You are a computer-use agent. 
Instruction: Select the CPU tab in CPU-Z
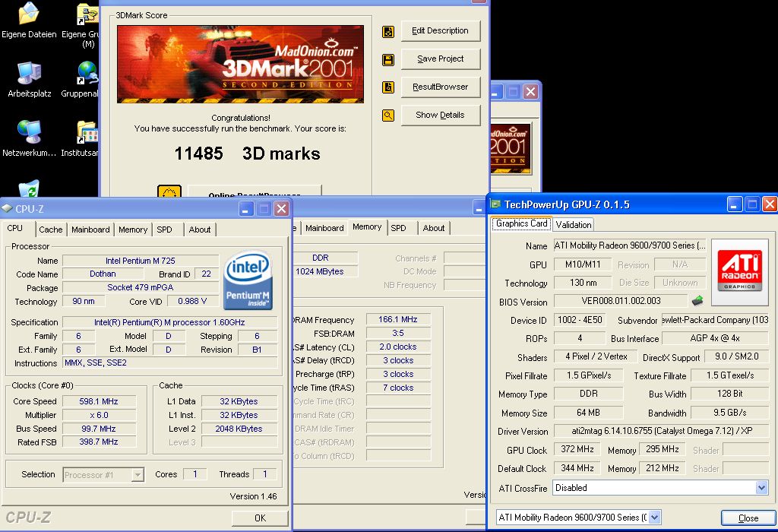point(15,228)
